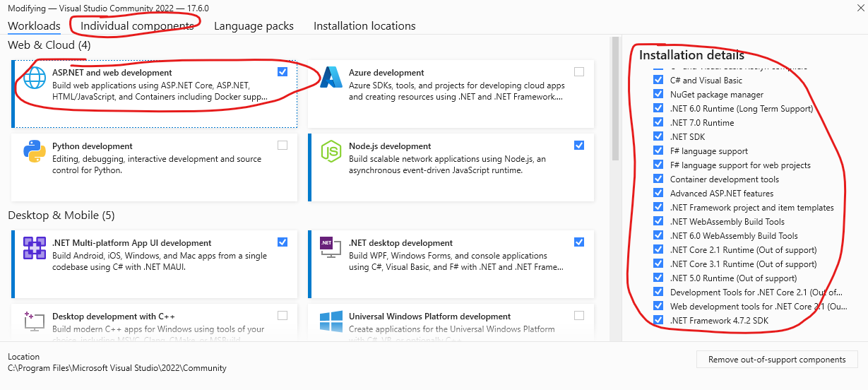
Task: Check Universal Windows Platform development box
Action: pos(579,316)
